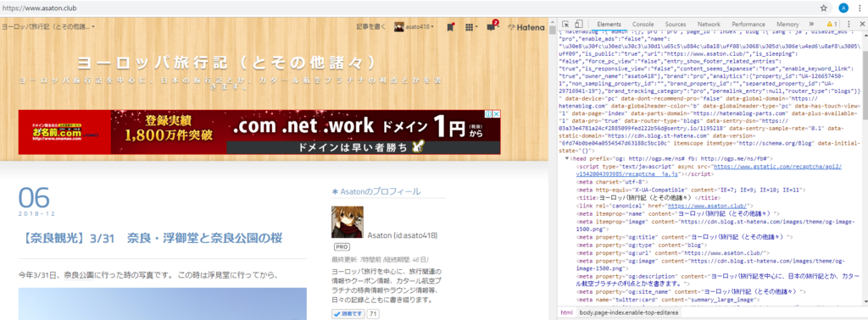
Task: Click the Hatena logo in the header
Action: pyautogui.click(x=526, y=27)
